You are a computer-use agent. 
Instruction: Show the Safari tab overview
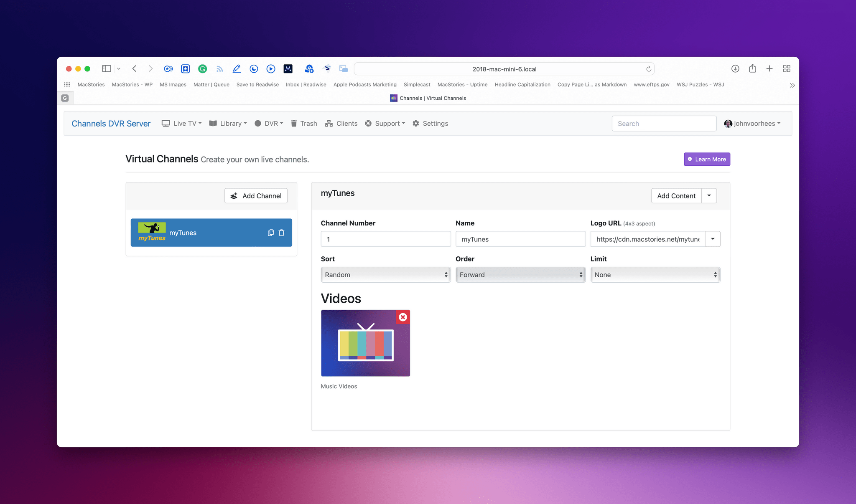pyautogui.click(x=787, y=68)
